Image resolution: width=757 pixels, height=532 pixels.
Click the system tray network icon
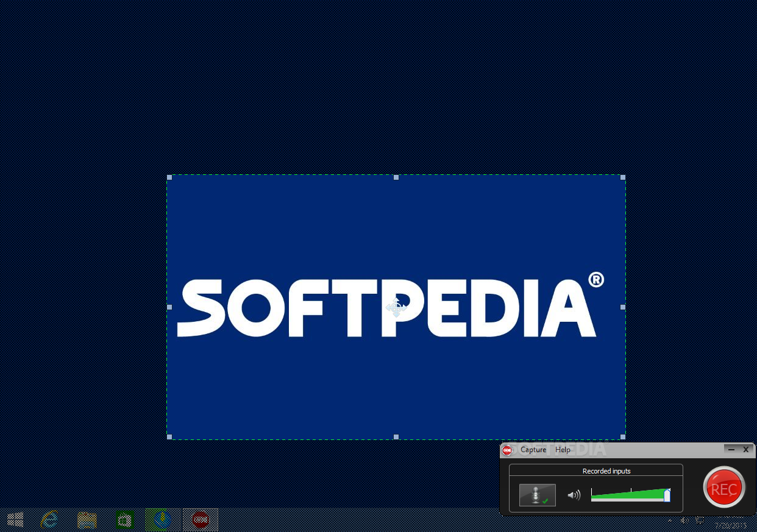[700, 520]
